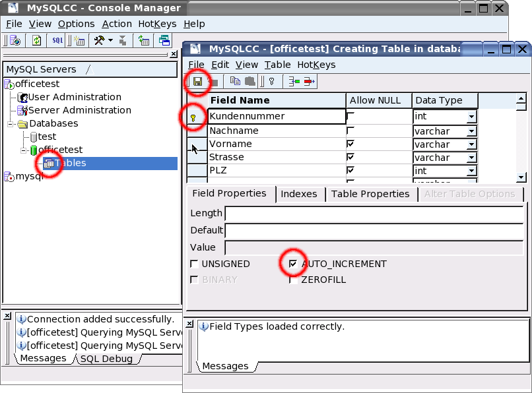Click the copy icon in table toolbar
The height and width of the screenshot is (393, 532).
tap(235, 81)
